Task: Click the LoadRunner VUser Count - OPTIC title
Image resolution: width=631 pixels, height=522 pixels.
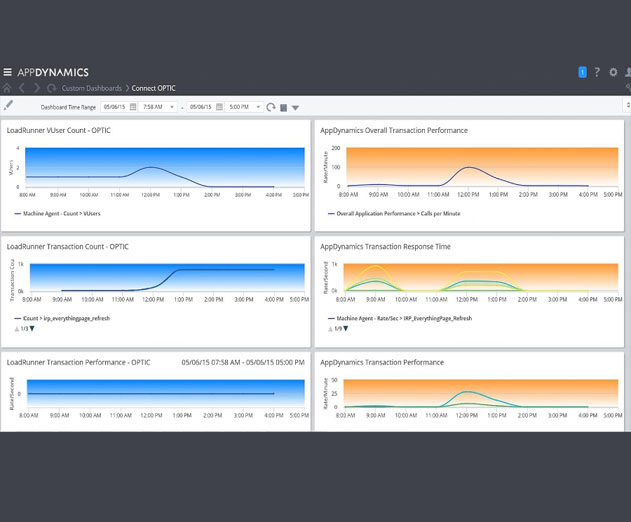Action: [x=58, y=130]
